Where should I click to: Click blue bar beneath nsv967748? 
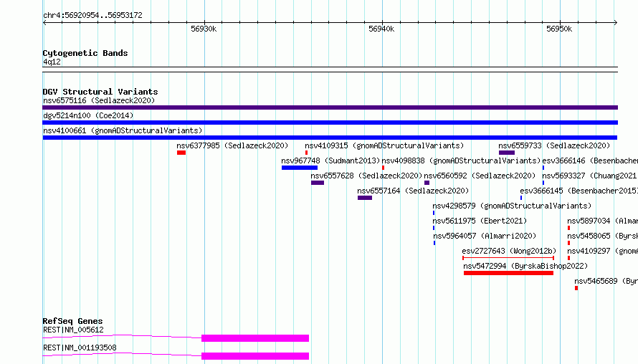[300, 168]
